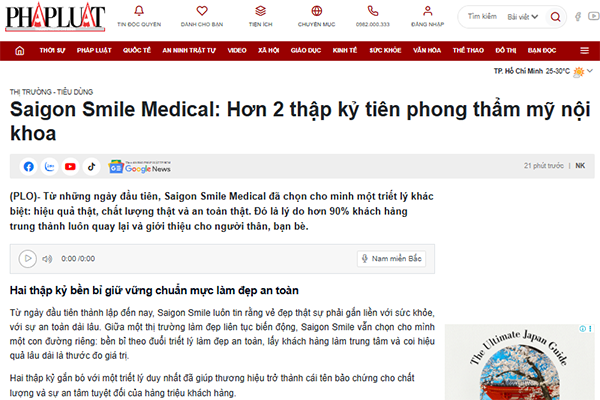The image size is (600, 400).
Task: Click the TP. Hồ Chí Minh 25-30°C text
Action: pos(532,71)
